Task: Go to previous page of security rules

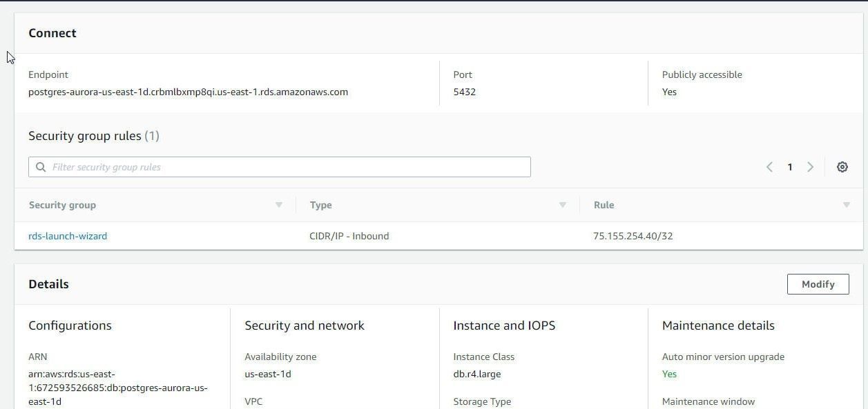Action: point(769,167)
